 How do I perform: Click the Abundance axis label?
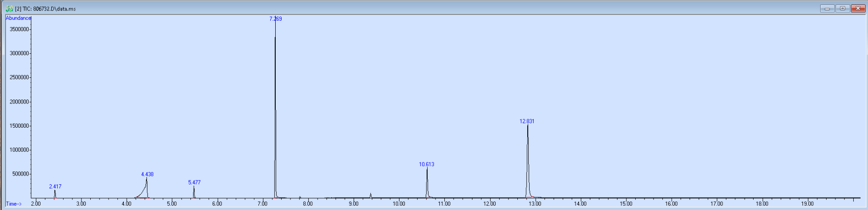pos(18,18)
